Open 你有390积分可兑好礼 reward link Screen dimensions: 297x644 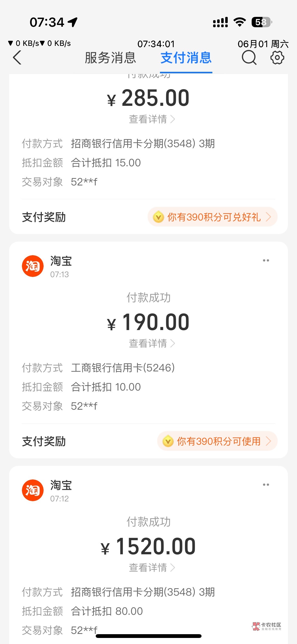click(214, 217)
